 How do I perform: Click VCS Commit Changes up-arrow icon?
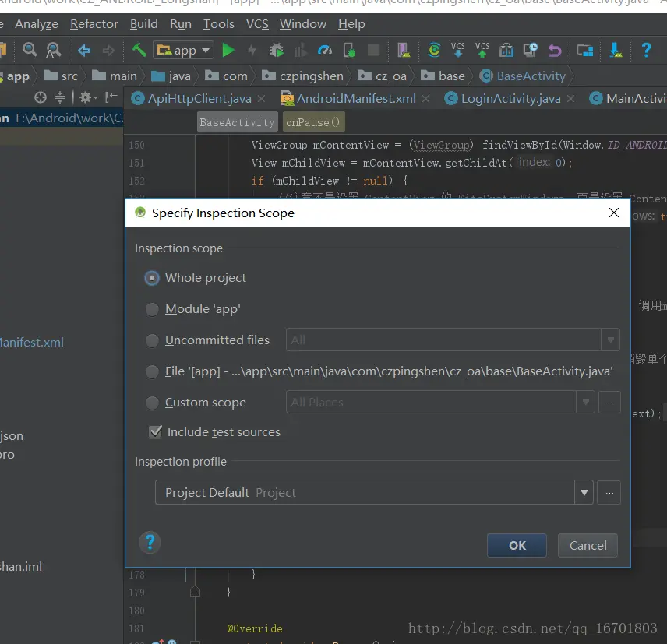[x=482, y=50]
